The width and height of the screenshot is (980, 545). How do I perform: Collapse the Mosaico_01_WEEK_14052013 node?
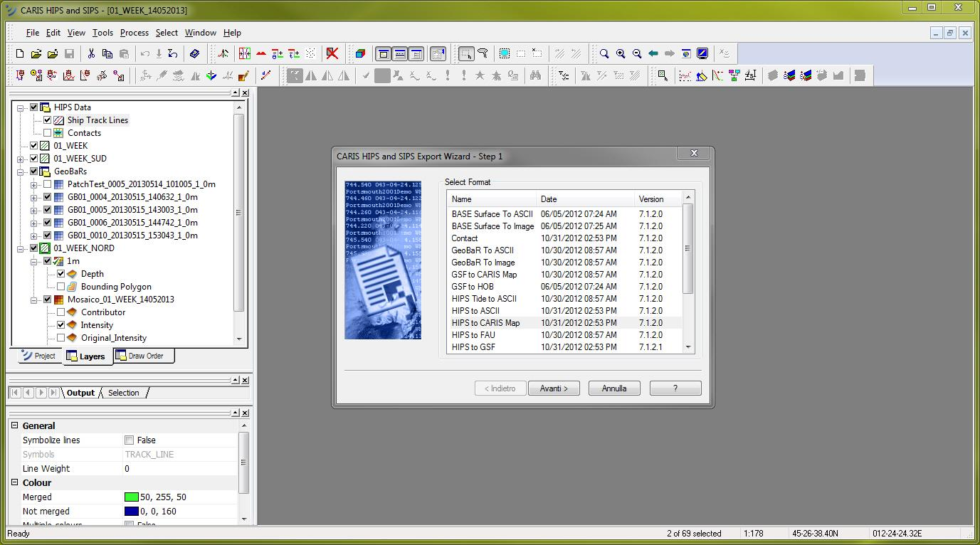pyautogui.click(x=34, y=300)
